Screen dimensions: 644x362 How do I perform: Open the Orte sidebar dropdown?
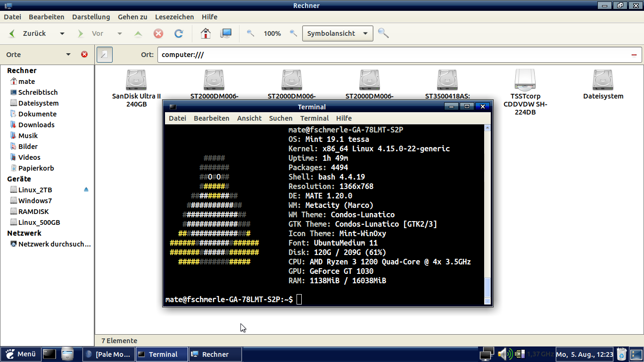pos(68,54)
